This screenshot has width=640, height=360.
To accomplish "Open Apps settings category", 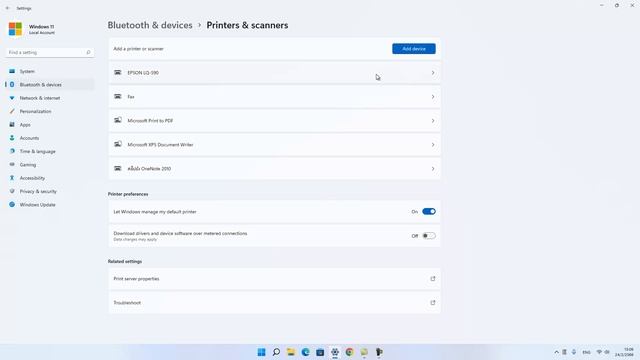I will (x=49, y=124).
